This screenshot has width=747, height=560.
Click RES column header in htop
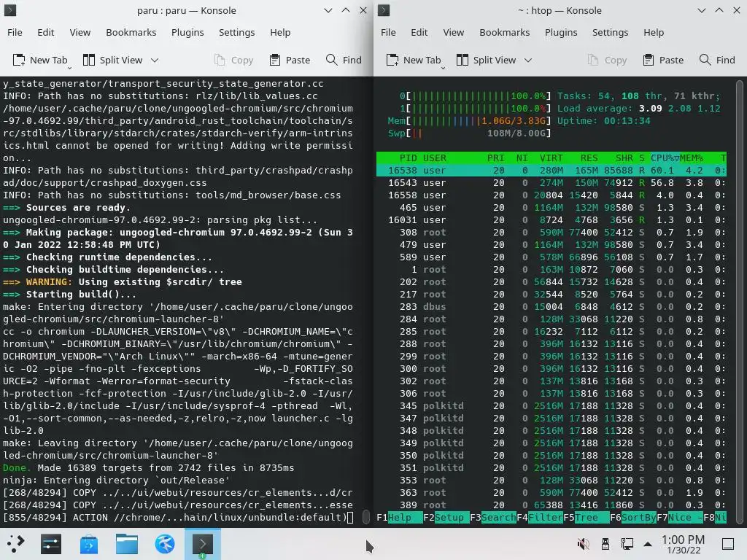point(589,158)
